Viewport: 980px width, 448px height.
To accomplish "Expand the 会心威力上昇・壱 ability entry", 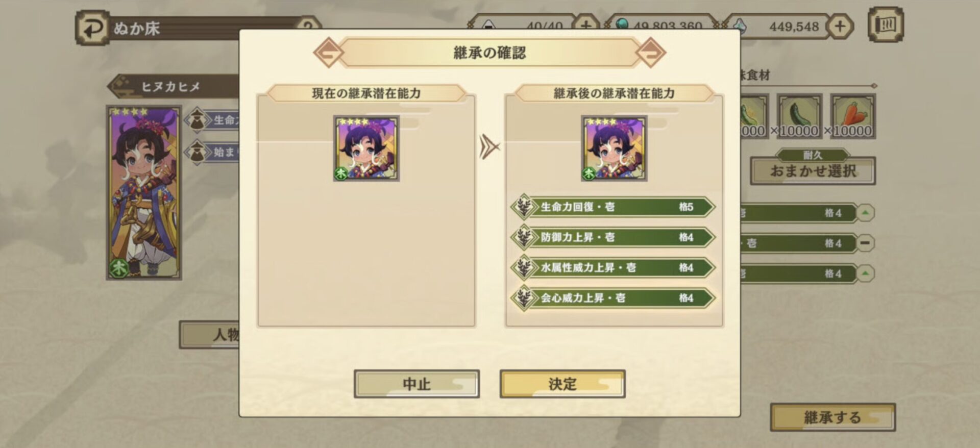I will click(612, 298).
